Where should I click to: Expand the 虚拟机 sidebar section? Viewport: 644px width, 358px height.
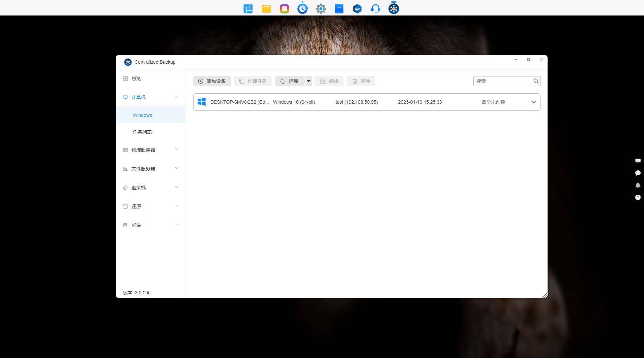point(176,187)
